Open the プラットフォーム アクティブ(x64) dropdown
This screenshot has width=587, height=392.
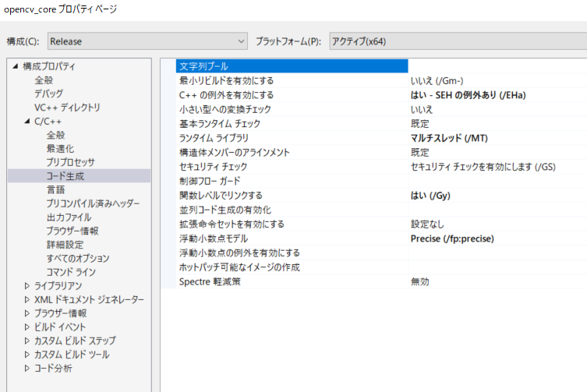(458, 41)
